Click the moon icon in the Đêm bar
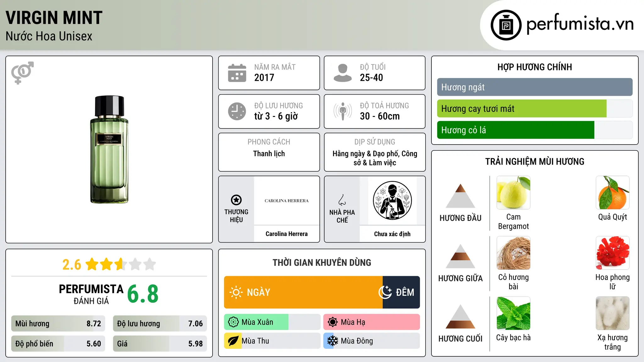This screenshot has height=362, width=644. coord(385,292)
